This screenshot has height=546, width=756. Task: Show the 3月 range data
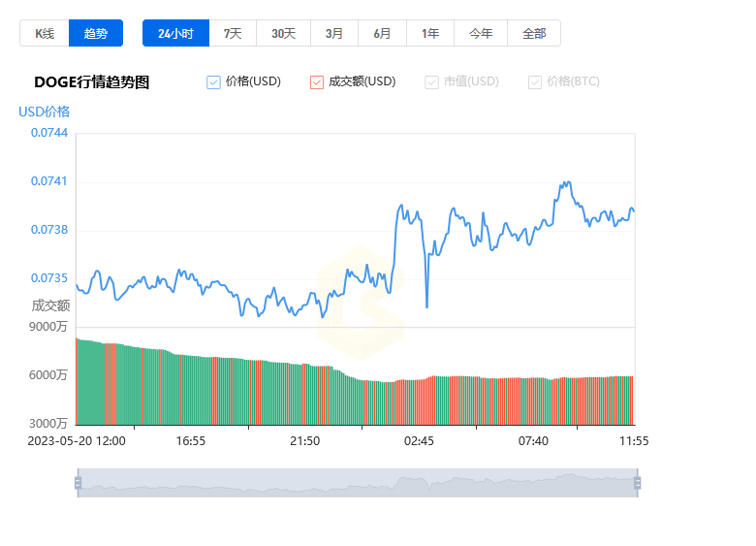point(334,33)
